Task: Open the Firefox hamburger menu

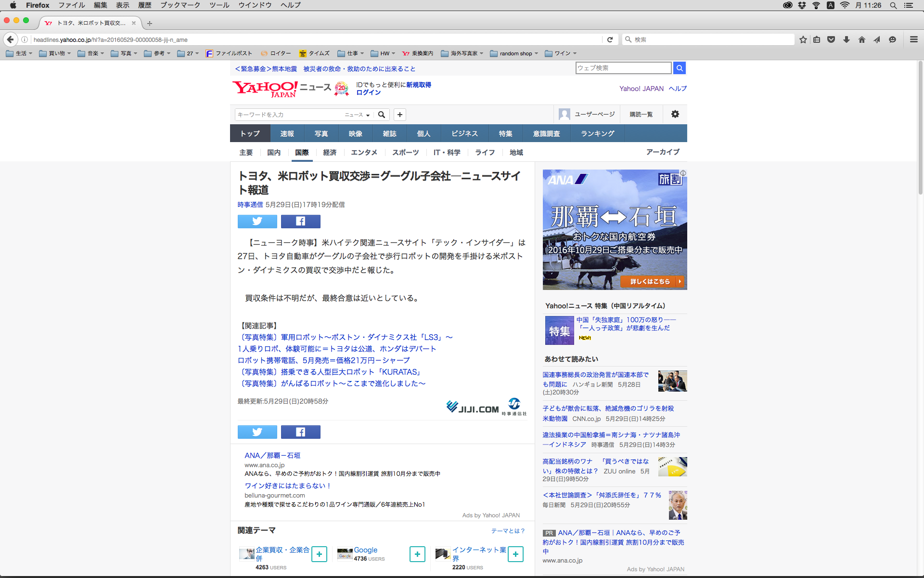Action: 913,39
